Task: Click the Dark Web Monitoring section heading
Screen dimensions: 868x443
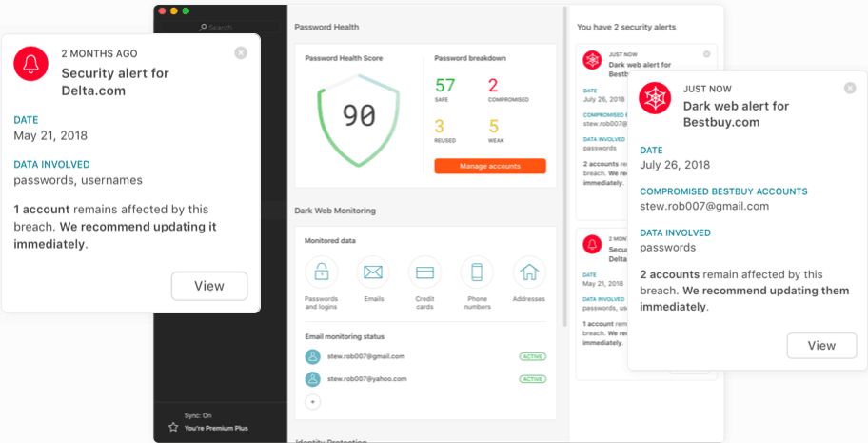Action: 335,211
